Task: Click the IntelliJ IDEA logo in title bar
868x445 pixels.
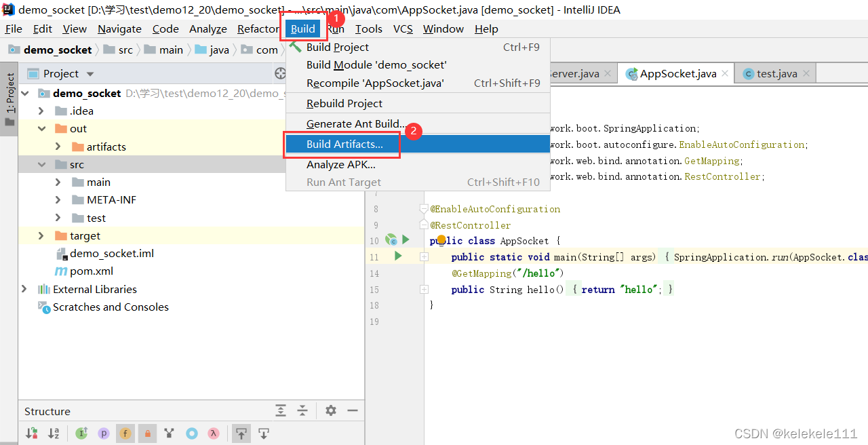Action: 8,9
